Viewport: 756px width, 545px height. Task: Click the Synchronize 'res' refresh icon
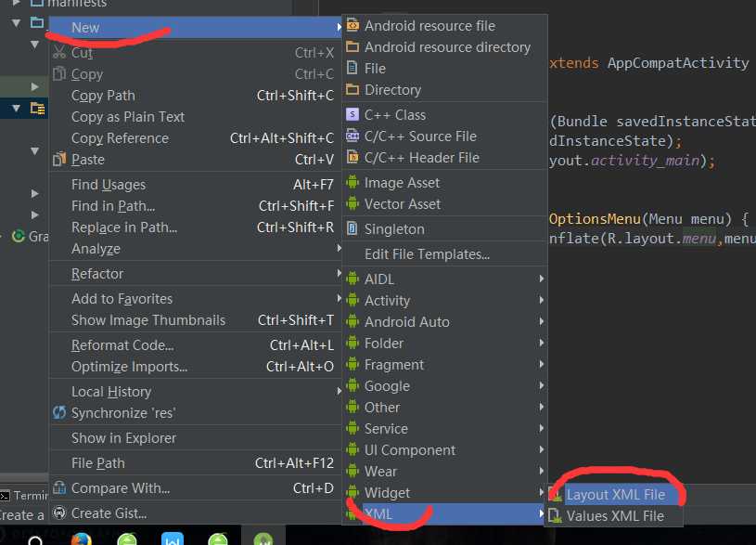[58, 412]
